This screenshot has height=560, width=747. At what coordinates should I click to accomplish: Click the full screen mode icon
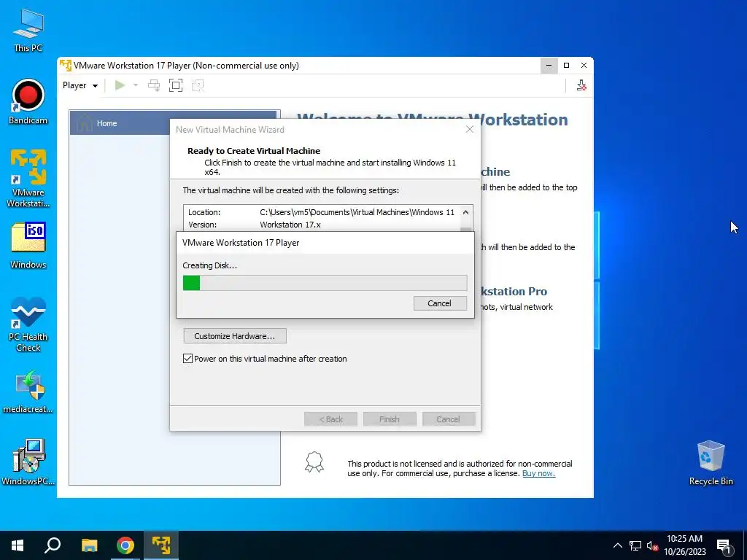176,85
